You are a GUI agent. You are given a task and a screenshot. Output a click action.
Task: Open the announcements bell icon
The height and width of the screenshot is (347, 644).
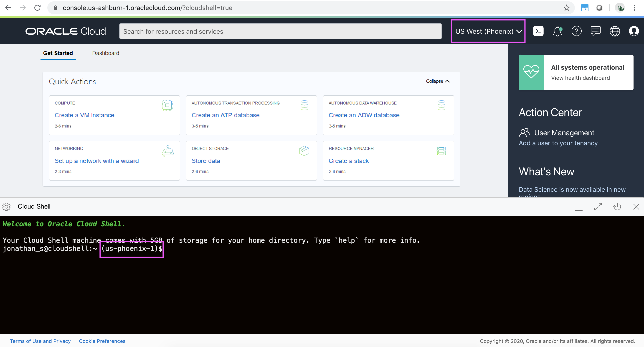[x=557, y=31]
